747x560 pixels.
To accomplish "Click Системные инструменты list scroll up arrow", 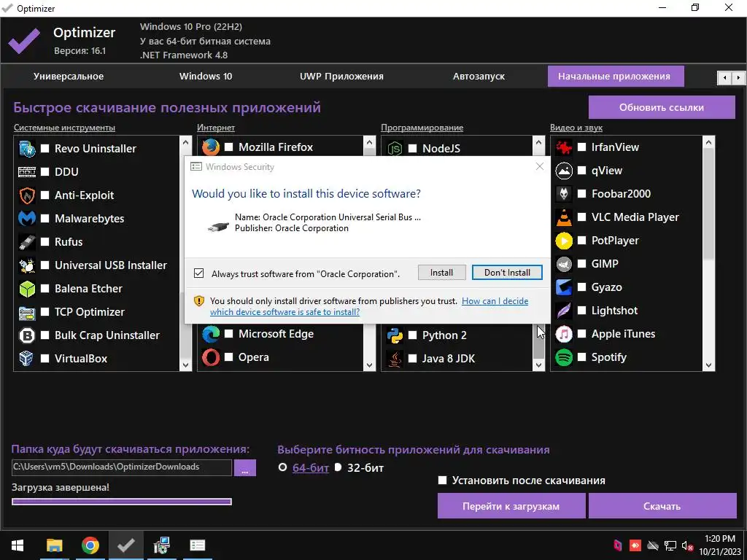I will click(x=185, y=142).
